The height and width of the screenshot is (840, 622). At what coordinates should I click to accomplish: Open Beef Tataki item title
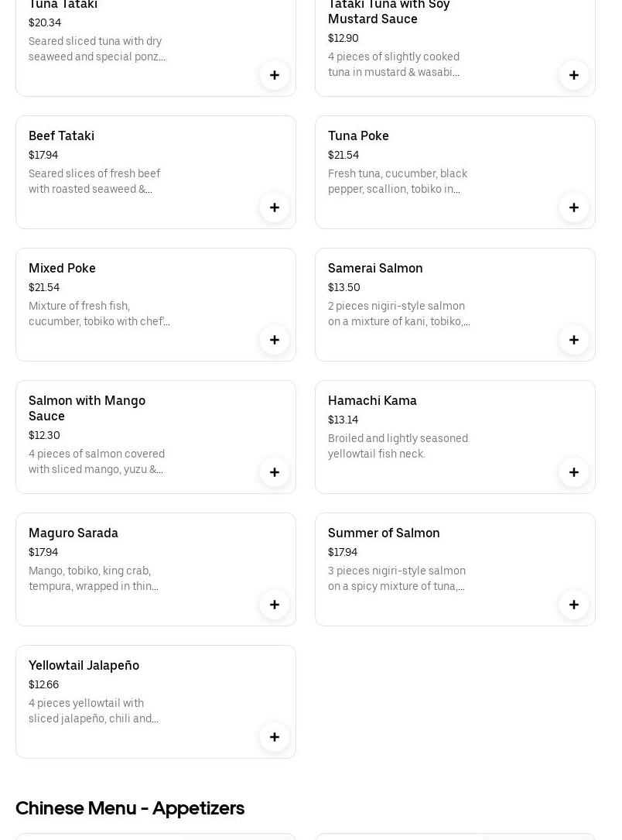coord(61,135)
